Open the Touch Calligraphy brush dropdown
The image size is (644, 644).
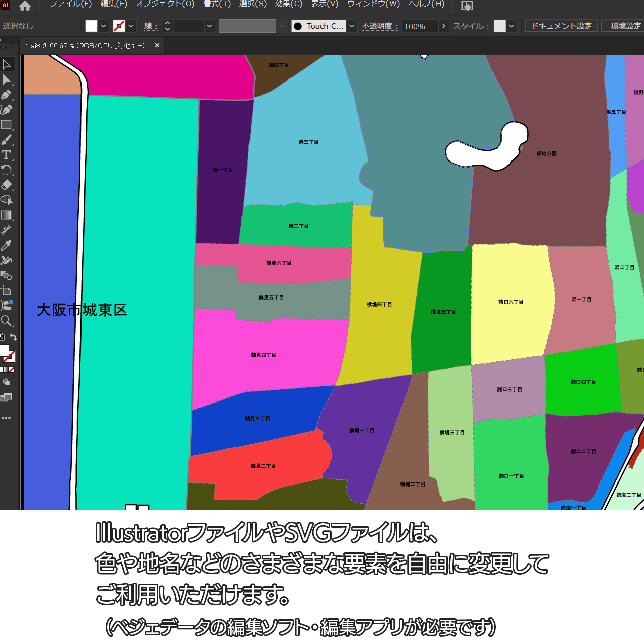[352, 26]
